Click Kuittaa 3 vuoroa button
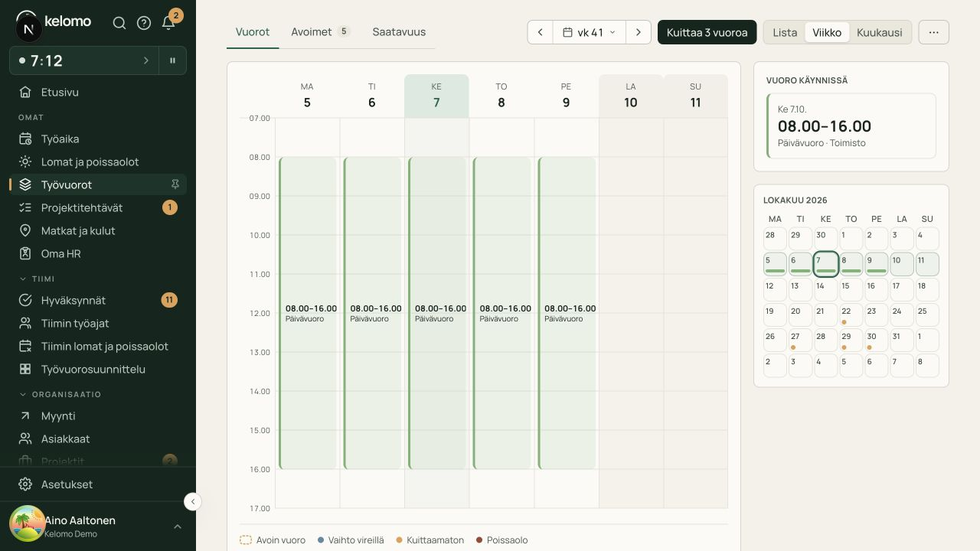This screenshot has width=980, height=551. [x=707, y=32]
